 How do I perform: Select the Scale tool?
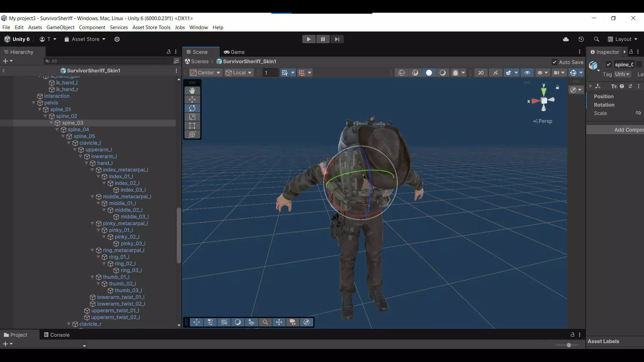click(x=192, y=117)
